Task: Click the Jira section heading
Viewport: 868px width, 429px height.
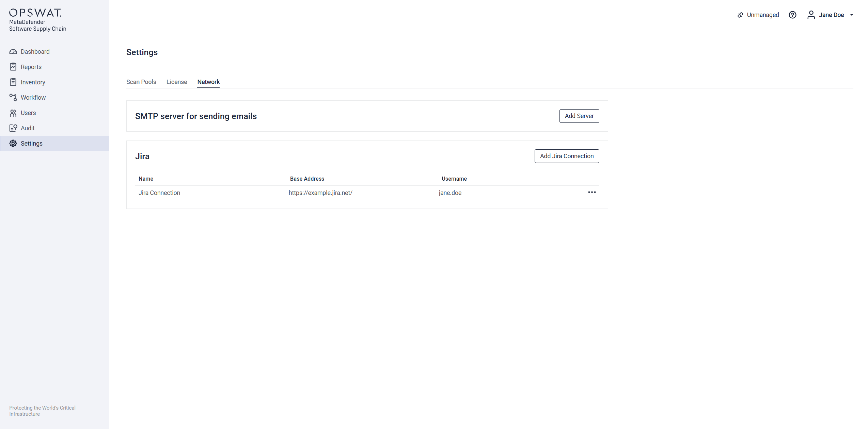Action: pyautogui.click(x=142, y=156)
